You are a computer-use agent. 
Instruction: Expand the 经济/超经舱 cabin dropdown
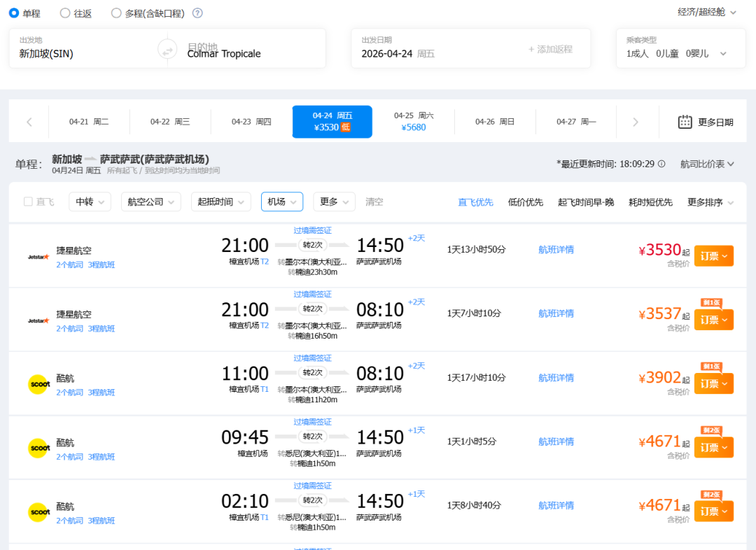(706, 13)
